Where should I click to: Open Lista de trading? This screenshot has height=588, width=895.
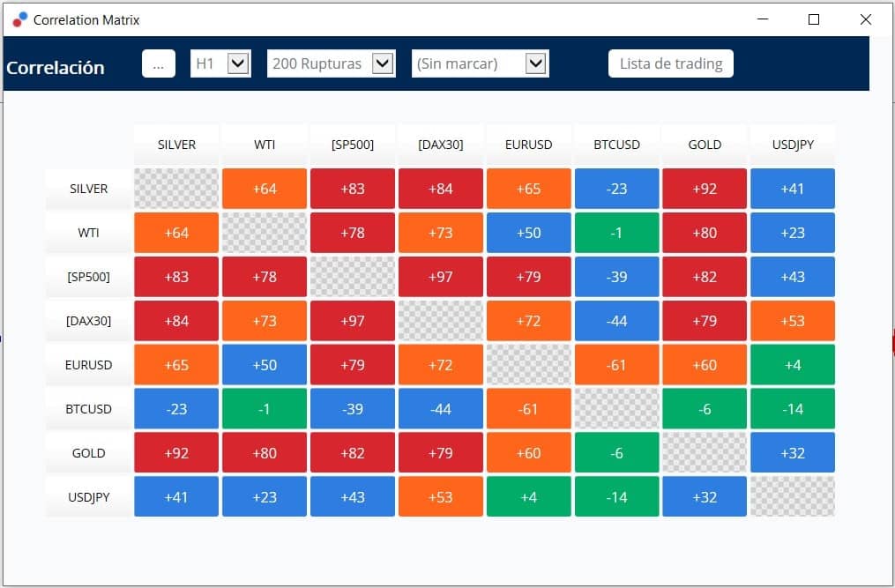click(x=671, y=63)
